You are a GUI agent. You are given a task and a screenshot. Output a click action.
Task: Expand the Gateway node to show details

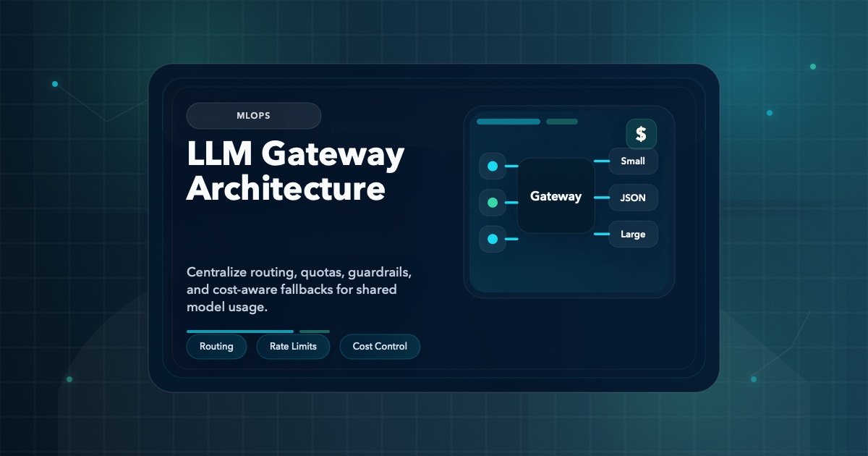tap(556, 196)
